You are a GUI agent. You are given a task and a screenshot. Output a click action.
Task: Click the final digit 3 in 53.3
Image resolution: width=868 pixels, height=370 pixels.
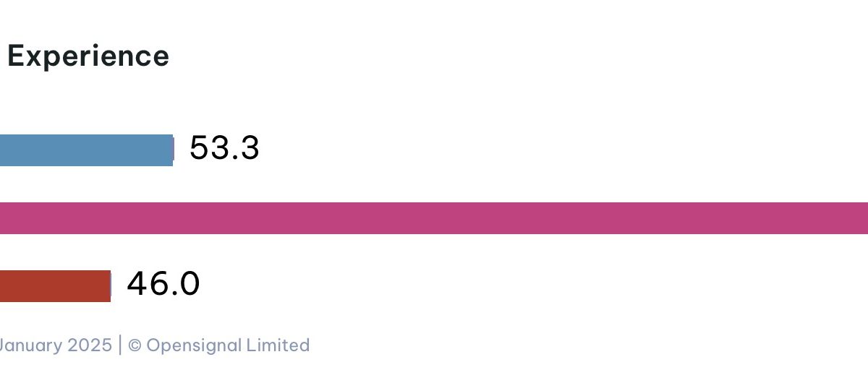[250, 149]
